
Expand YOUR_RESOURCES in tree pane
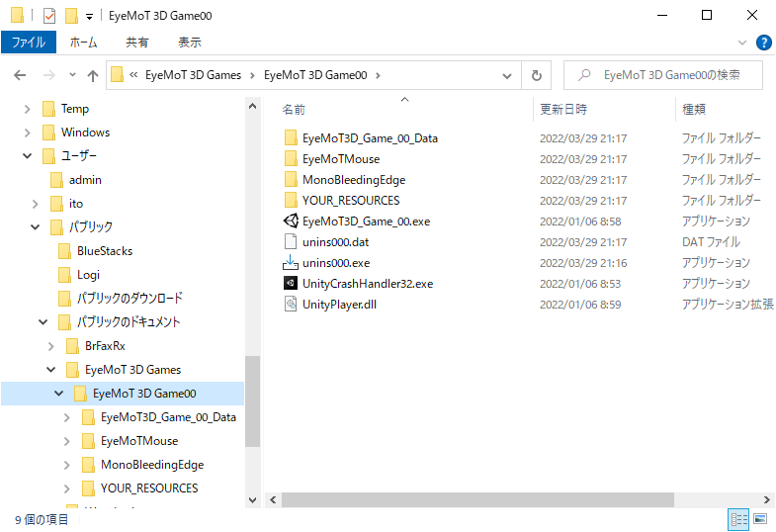[x=66, y=488]
